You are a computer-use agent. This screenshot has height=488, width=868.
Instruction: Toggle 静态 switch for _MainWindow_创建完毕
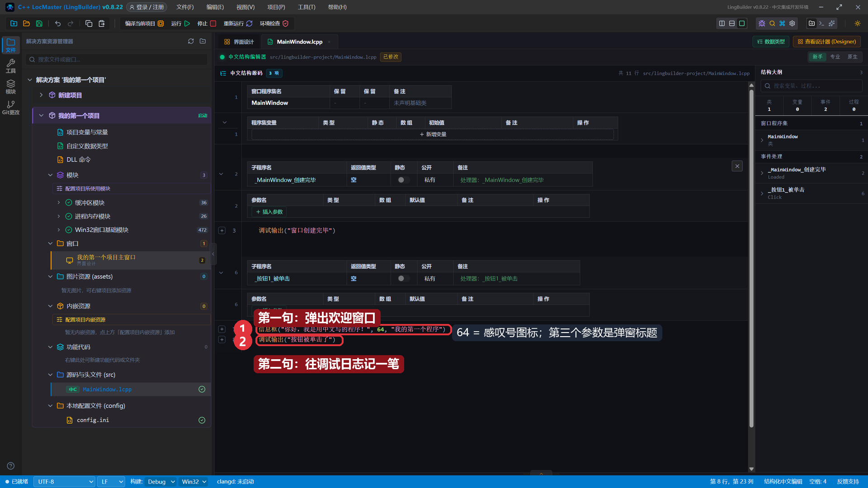(x=403, y=180)
